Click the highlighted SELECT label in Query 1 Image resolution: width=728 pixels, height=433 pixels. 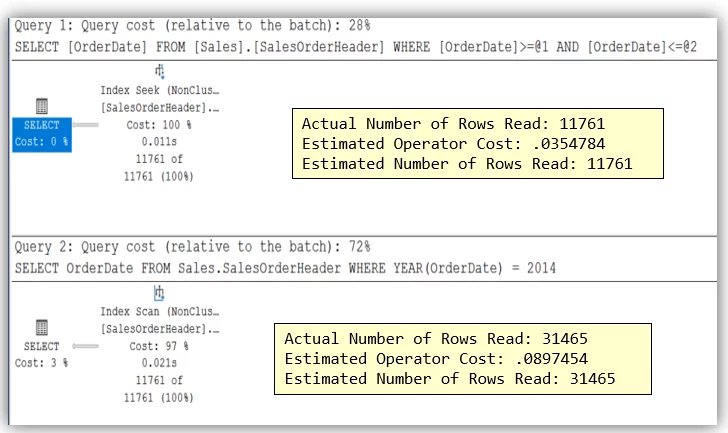point(41,126)
